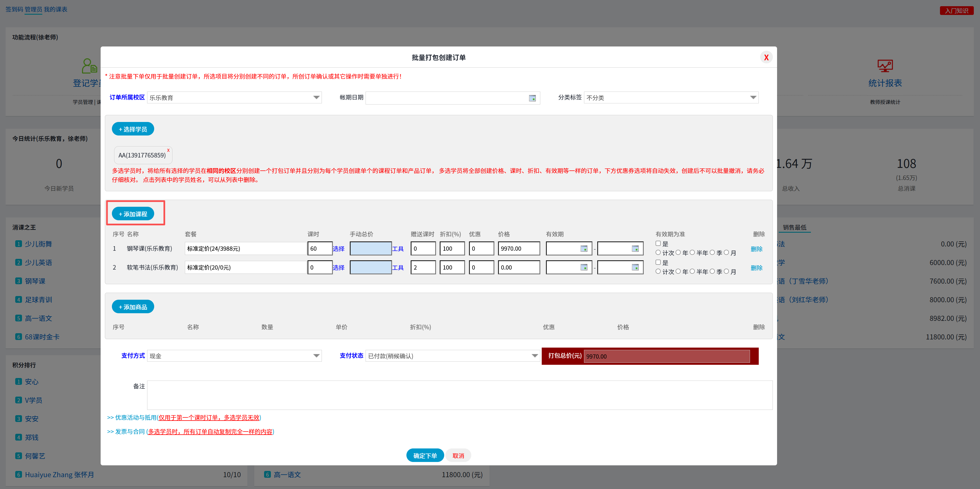The image size is (980, 489).
Task: Open 管理员 top menu item
Action: pyautogui.click(x=33, y=9)
